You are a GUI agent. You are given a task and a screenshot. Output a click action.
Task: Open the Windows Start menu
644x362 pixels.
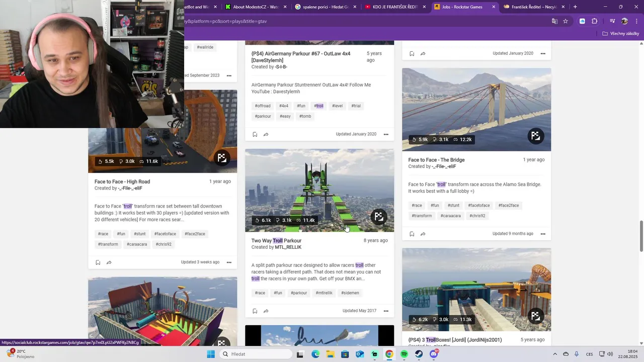tap(211, 354)
